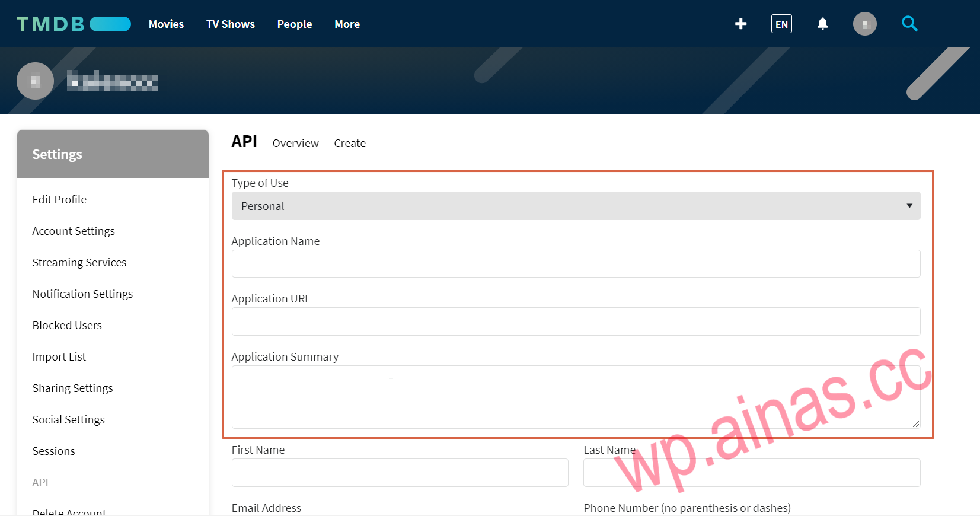
Task: Click the API page heading
Action: click(x=244, y=142)
